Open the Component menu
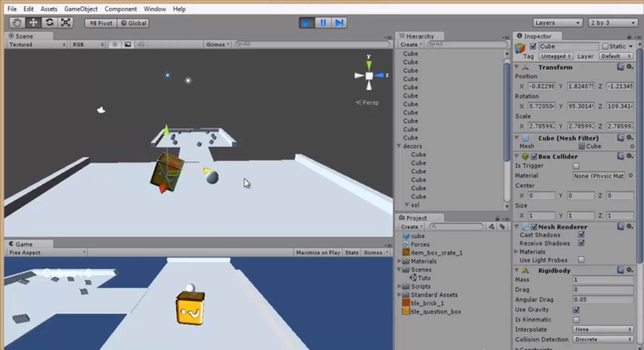This screenshot has height=350, width=644. 120,9
